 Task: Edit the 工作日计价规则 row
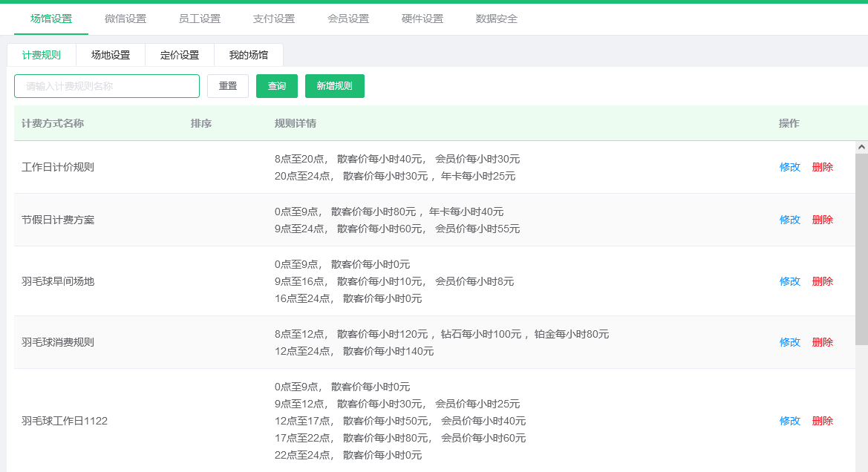pos(790,167)
